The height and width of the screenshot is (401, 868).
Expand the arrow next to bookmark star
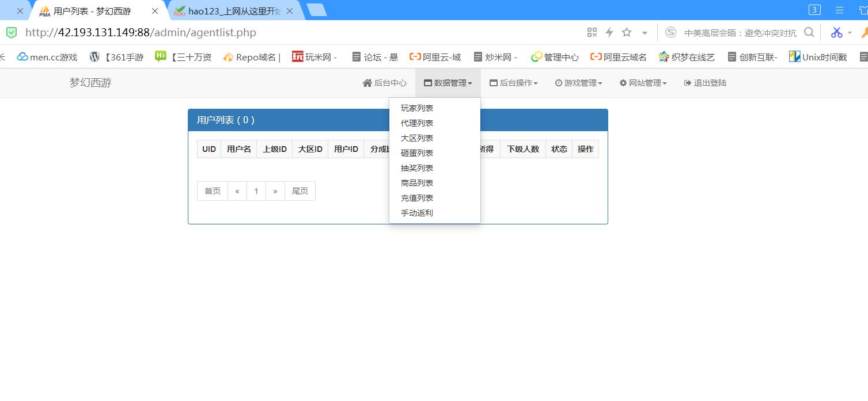[x=645, y=33]
